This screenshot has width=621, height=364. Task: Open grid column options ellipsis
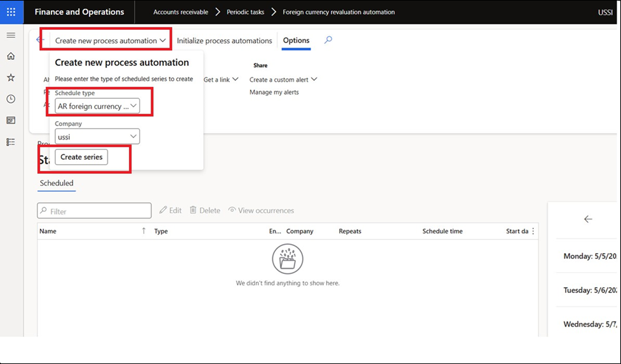[x=533, y=231]
